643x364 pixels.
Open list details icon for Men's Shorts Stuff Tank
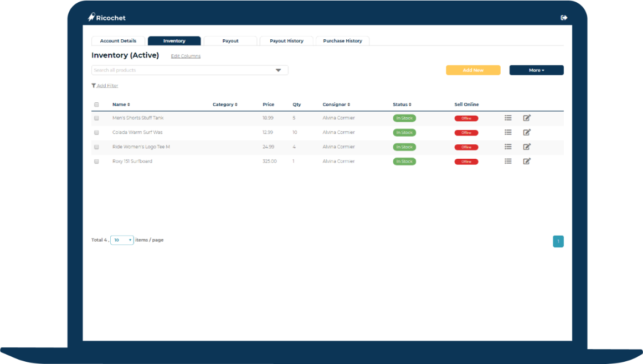508,118
